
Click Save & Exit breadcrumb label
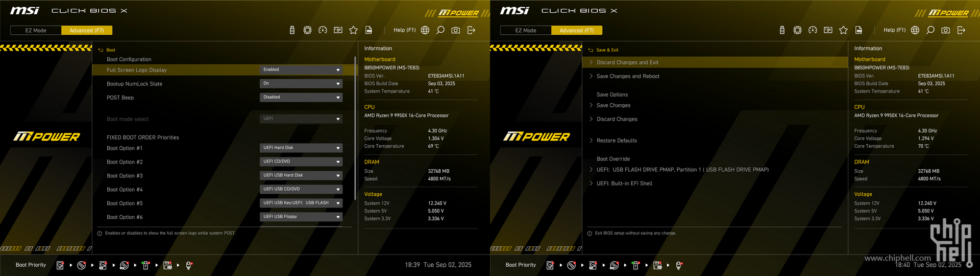(x=607, y=50)
